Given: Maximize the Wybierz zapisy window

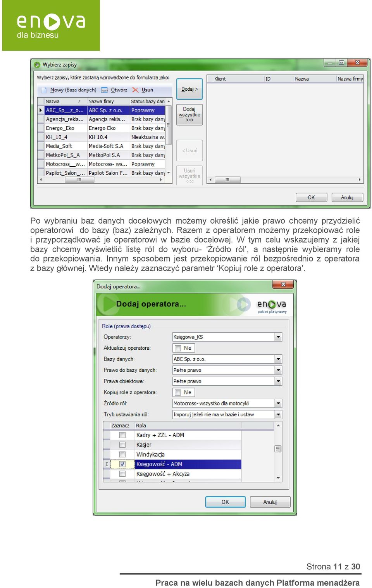Looking at the screenshot, I should tap(341, 63).
